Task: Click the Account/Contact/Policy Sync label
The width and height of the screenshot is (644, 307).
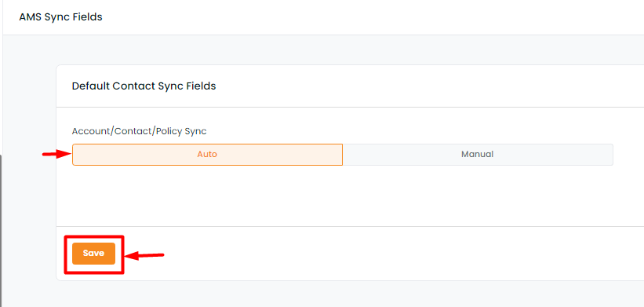Action: (139, 131)
